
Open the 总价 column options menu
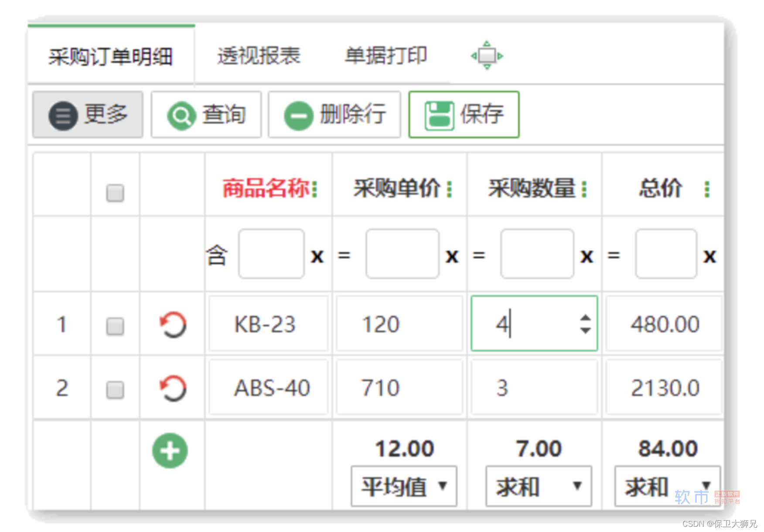coord(707,189)
